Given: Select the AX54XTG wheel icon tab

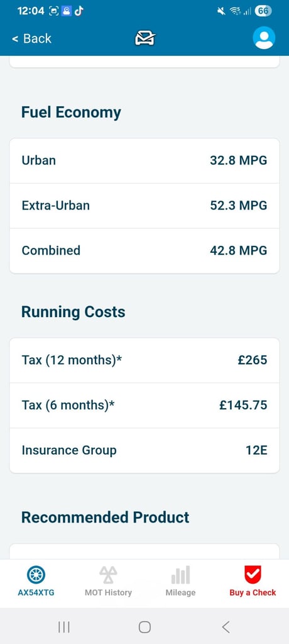Looking at the screenshot, I should pos(36,575).
